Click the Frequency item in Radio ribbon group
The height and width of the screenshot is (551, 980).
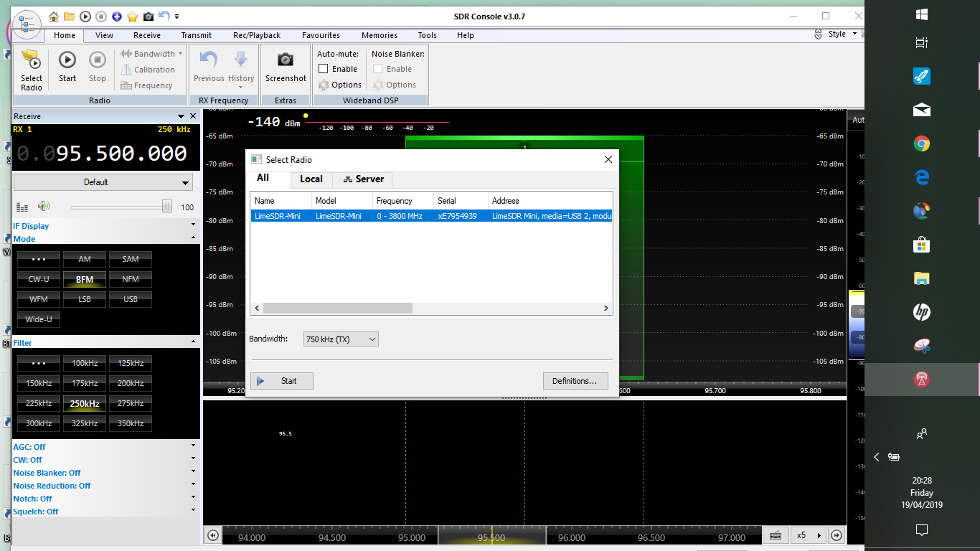click(146, 85)
